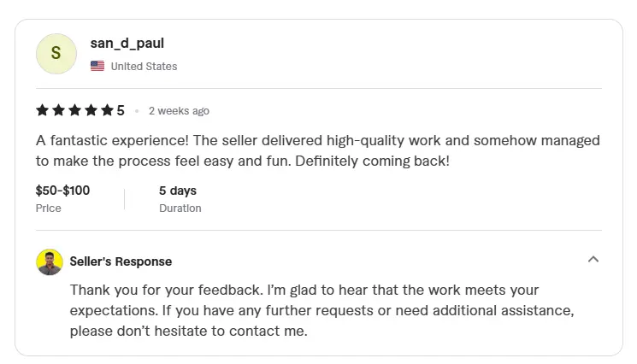637x364 pixels.
Task: Click the $50-$100 price value
Action: point(62,191)
